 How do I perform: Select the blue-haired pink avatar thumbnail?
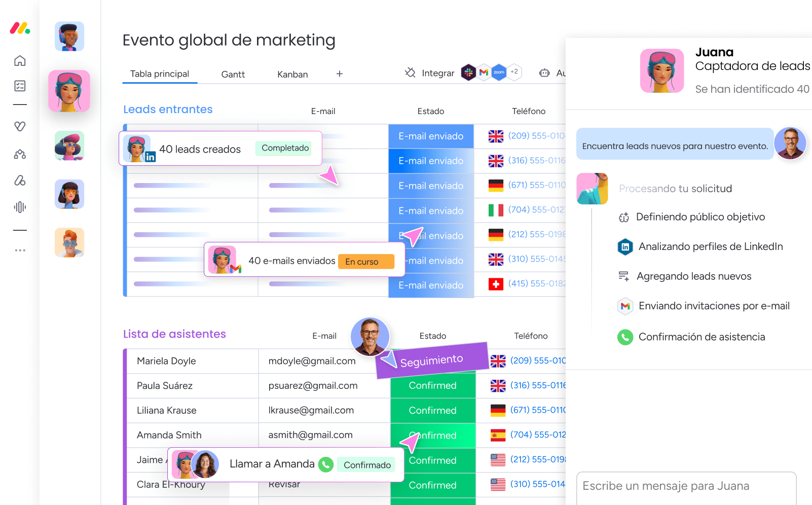pos(69,91)
